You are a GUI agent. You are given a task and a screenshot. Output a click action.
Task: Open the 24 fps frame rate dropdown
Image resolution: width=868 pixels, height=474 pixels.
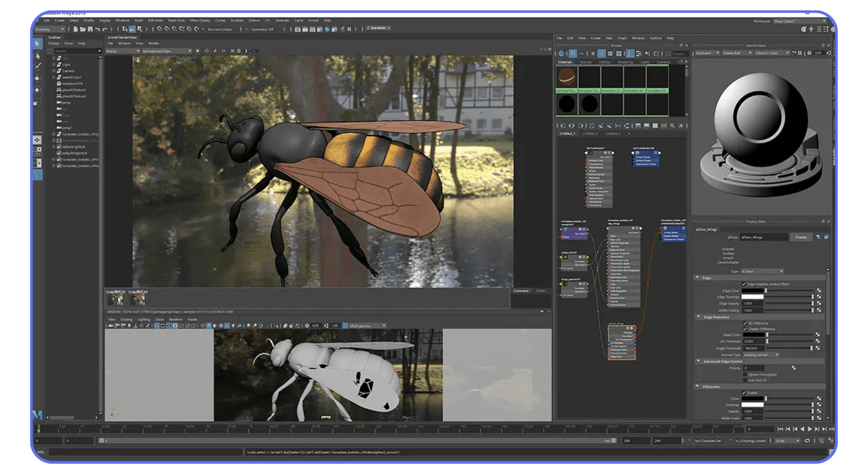[787, 441]
